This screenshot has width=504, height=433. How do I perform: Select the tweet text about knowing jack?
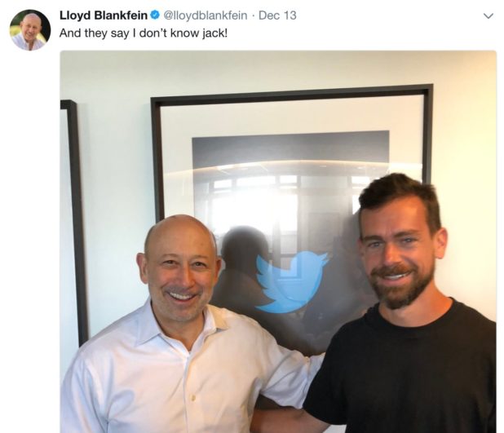pos(144,33)
